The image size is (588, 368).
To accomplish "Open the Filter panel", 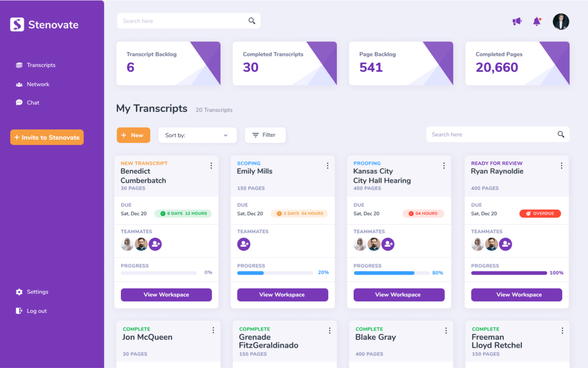I will coord(265,135).
